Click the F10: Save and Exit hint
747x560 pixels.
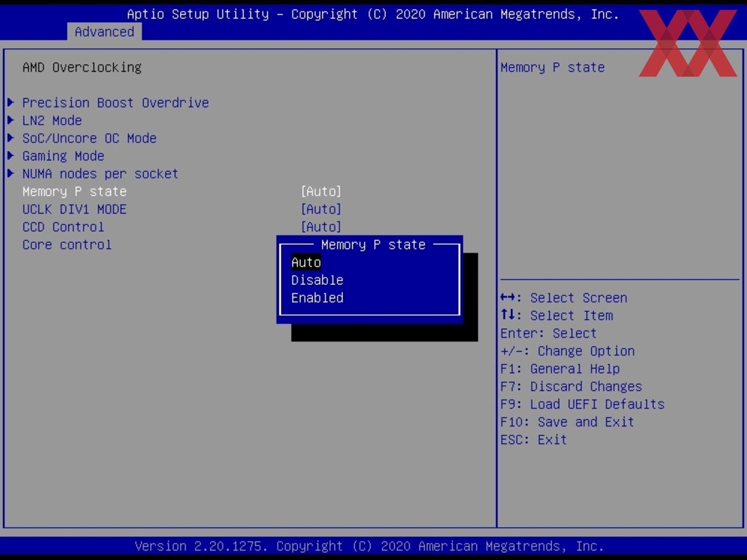point(567,422)
